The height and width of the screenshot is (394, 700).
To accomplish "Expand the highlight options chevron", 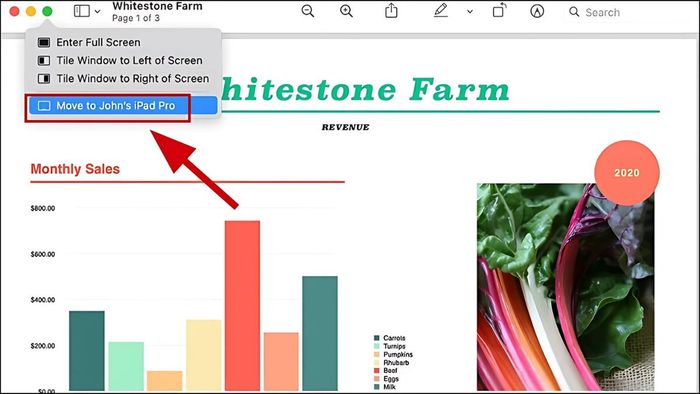I will tap(470, 12).
